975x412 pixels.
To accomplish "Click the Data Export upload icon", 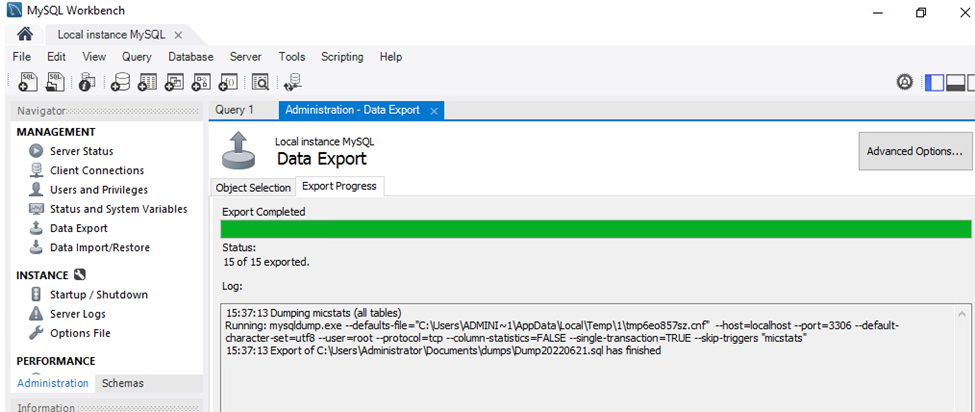I will click(36, 228).
